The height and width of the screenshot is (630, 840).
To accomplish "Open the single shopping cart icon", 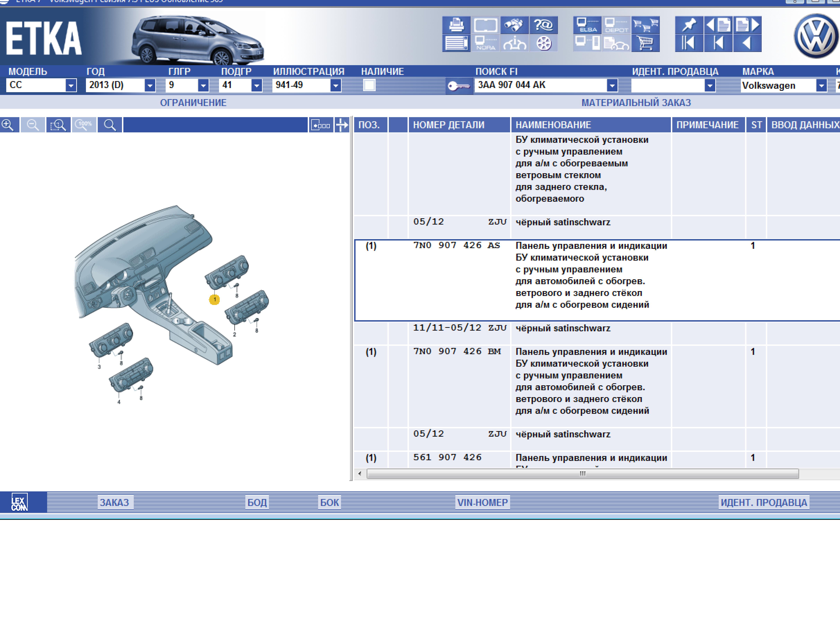I will [x=645, y=43].
